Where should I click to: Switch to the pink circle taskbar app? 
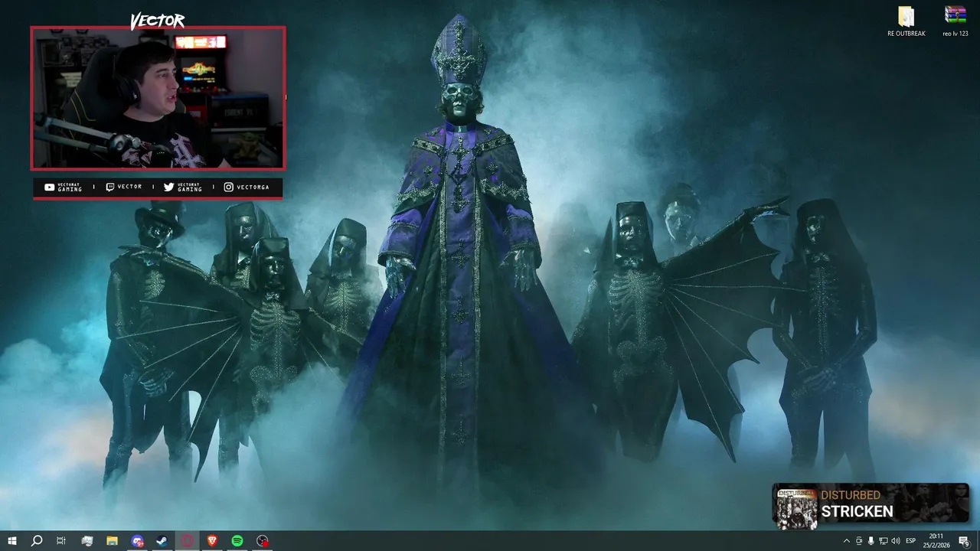188,541
